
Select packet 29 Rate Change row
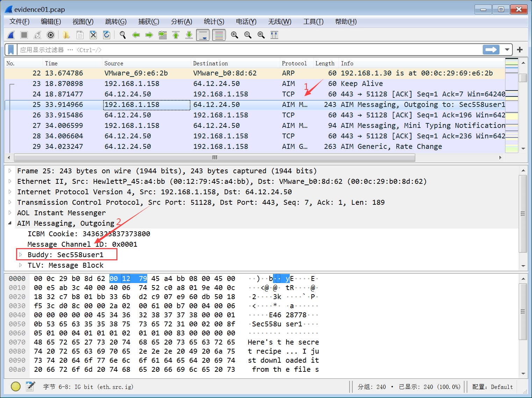255,146
